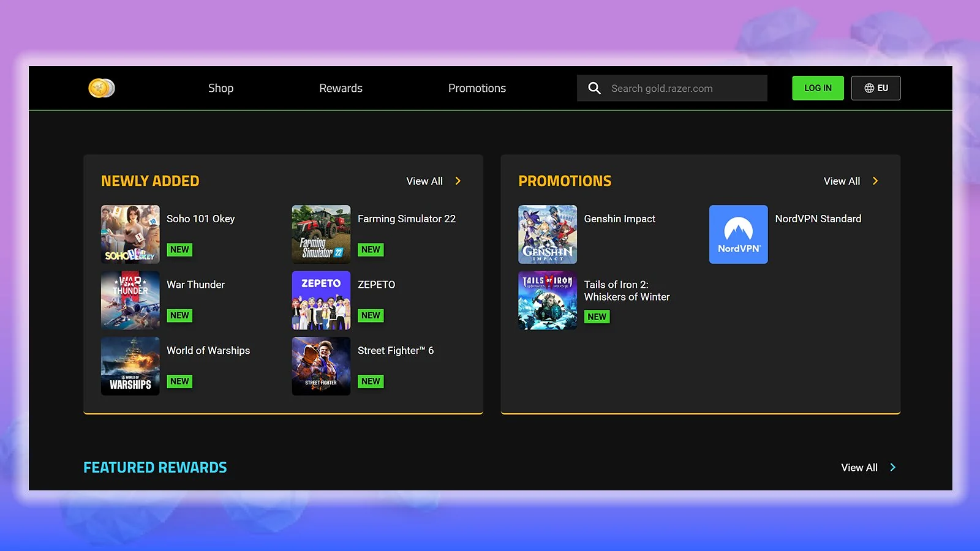Select Tails of Iron 2: Whiskers of Winter title
980x551 pixels.
(627, 291)
